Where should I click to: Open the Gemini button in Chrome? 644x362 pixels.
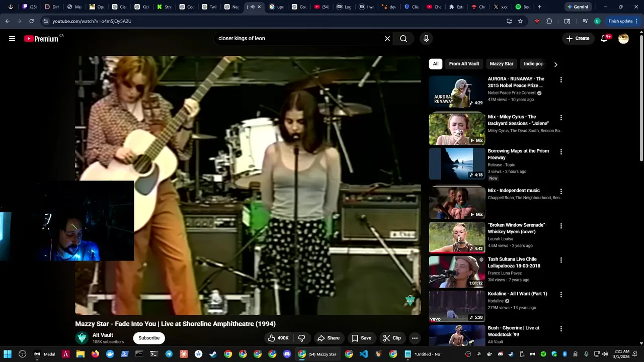578,7
